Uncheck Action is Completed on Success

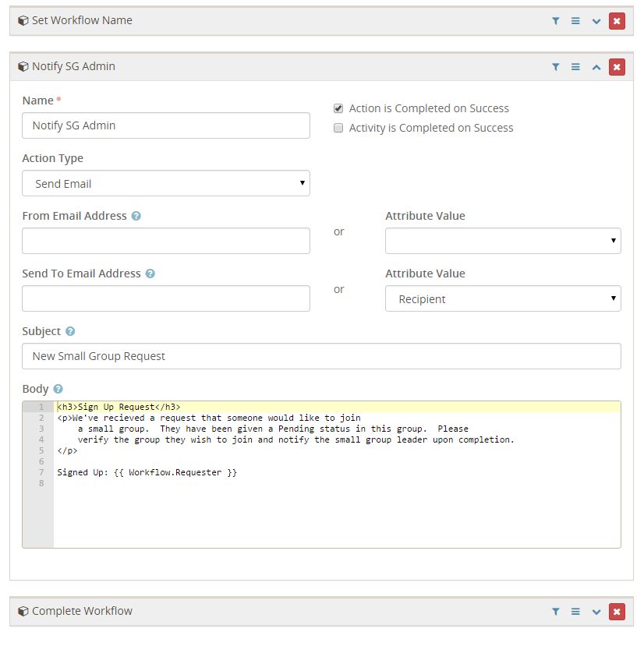(338, 108)
